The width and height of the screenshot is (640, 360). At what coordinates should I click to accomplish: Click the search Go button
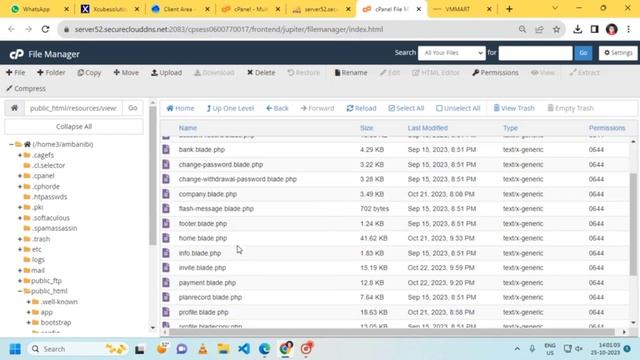click(x=583, y=53)
